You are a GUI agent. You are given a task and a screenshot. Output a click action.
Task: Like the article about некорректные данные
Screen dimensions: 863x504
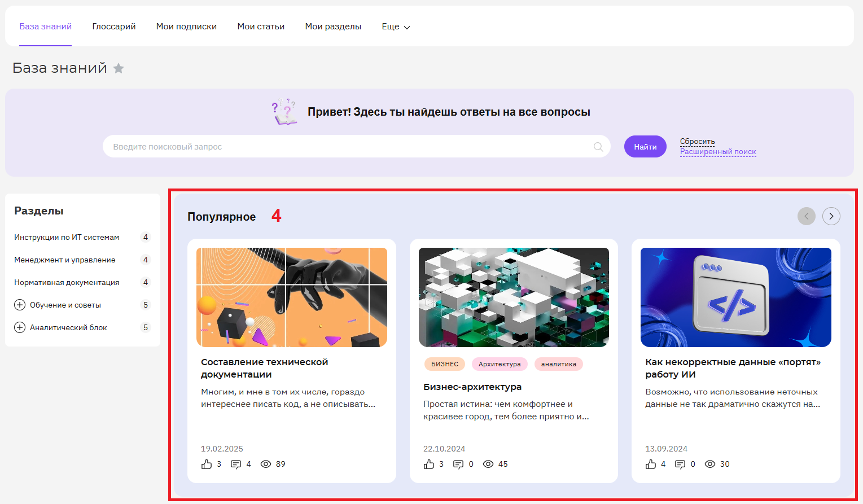(x=651, y=464)
